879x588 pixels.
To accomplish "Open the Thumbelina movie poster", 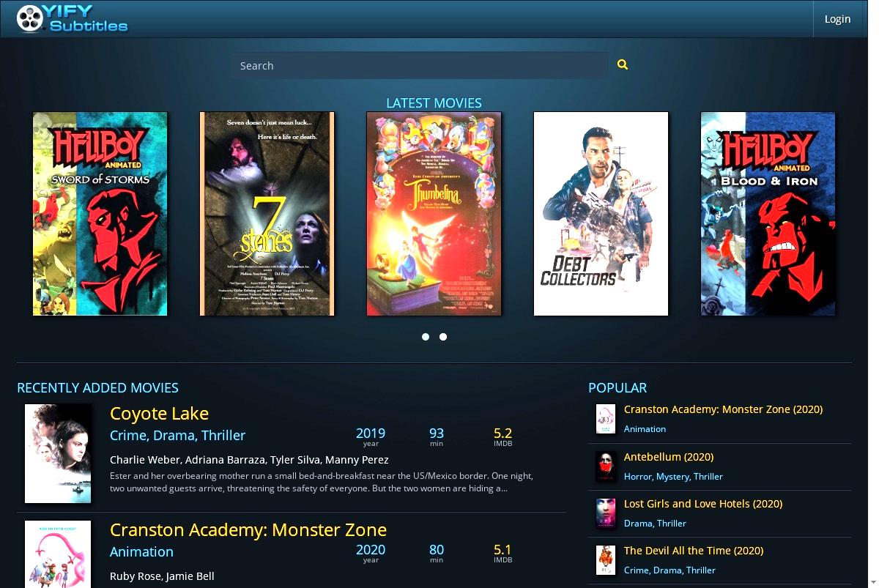I will click(434, 214).
